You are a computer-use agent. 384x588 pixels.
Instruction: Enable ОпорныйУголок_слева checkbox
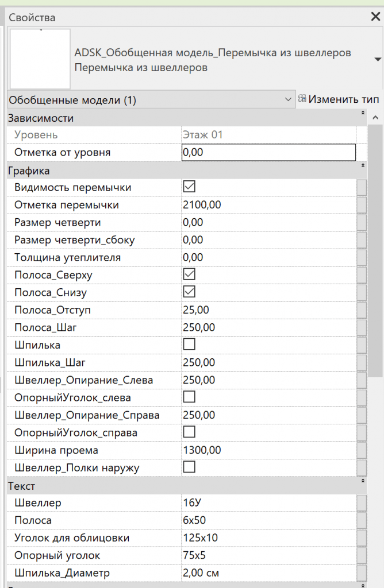pos(189,397)
